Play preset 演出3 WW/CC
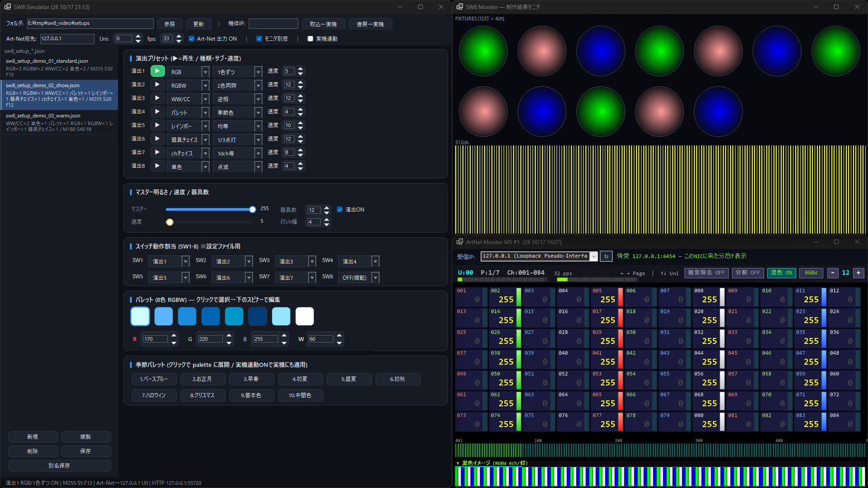Viewport: 868px width, 488px height. tap(157, 98)
